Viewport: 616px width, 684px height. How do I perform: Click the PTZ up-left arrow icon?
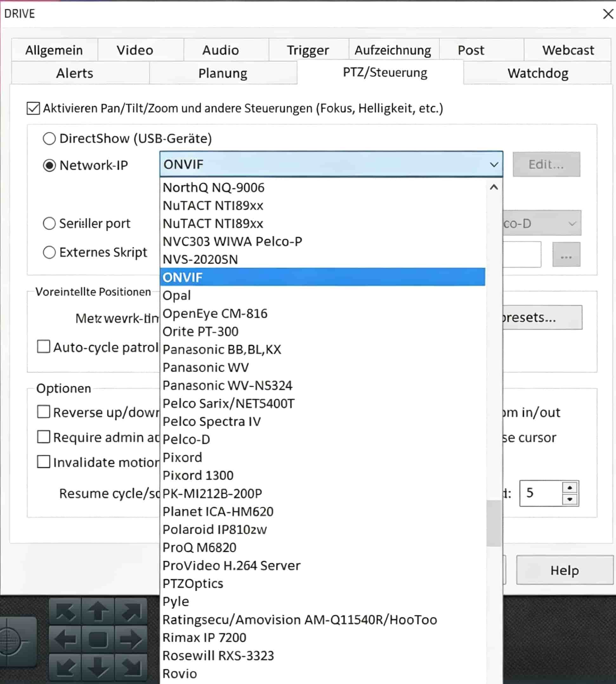click(65, 611)
